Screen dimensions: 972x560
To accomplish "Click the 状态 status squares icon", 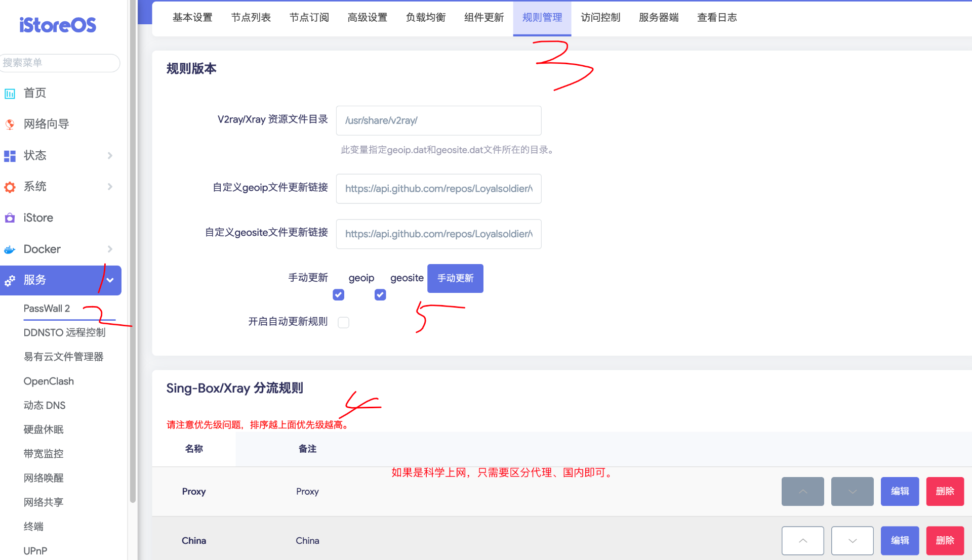I will point(10,156).
